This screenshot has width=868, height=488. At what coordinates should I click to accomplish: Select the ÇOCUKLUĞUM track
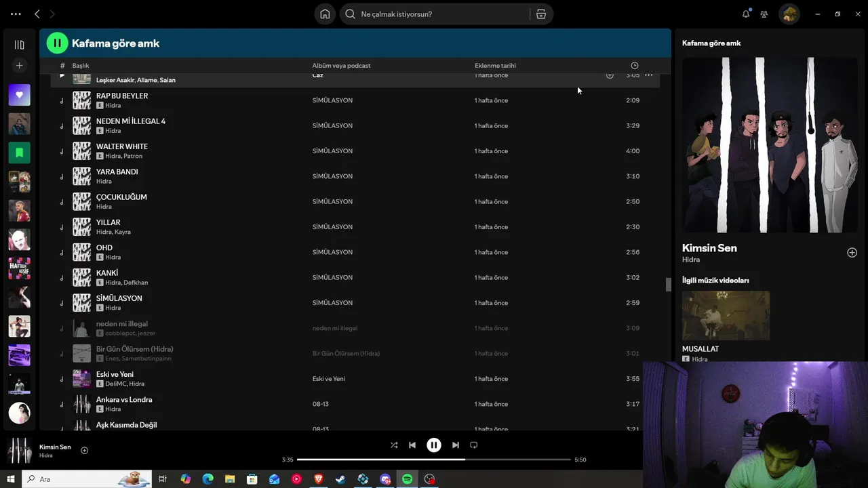(121, 197)
